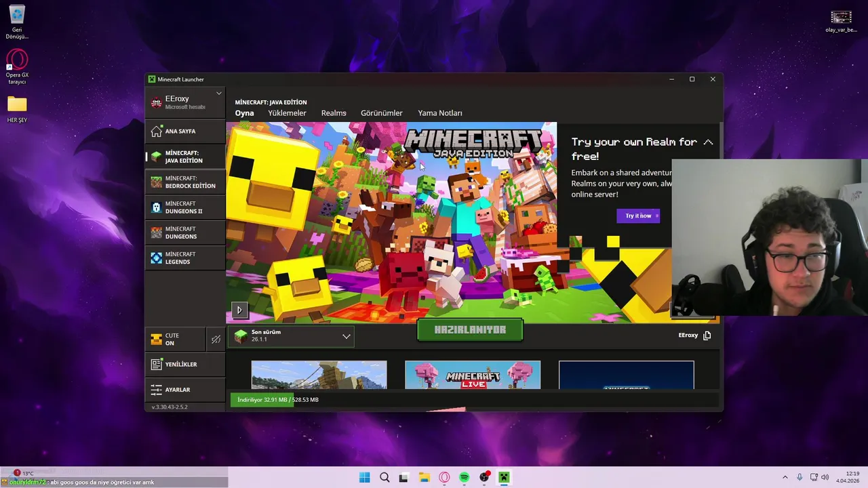Select the HER ŞEY desktop folder
The width and height of the screenshot is (868, 488).
[17, 108]
